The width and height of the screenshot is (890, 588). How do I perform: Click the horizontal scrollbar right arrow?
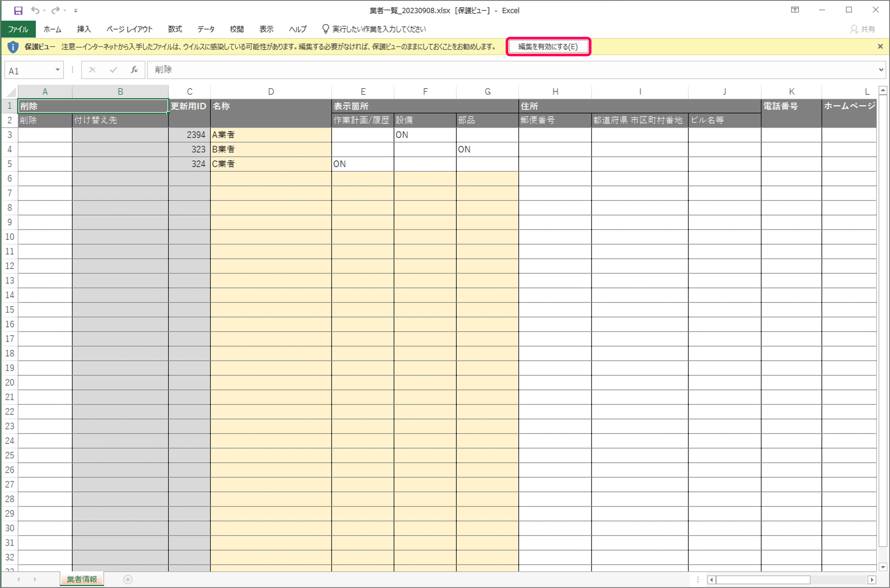click(872, 579)
